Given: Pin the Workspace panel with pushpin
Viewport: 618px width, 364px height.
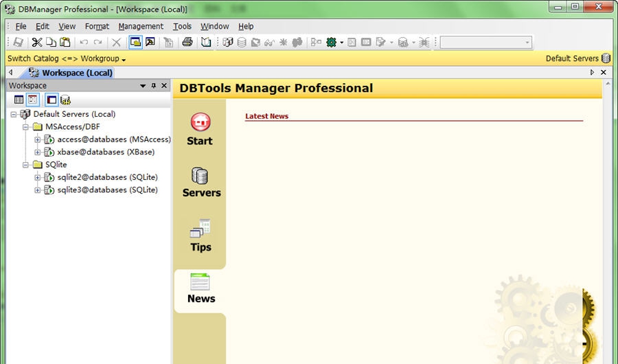Looking at the screenshot, I should [x=153, y=86].
